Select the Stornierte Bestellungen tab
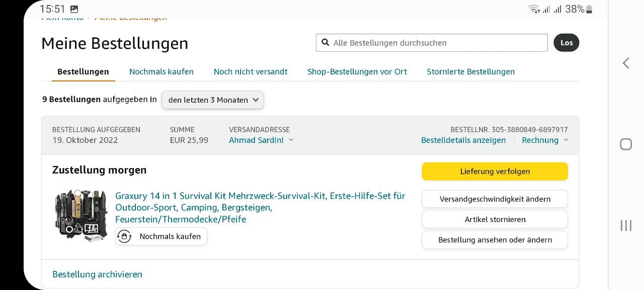644x290 pixels. 470,71
